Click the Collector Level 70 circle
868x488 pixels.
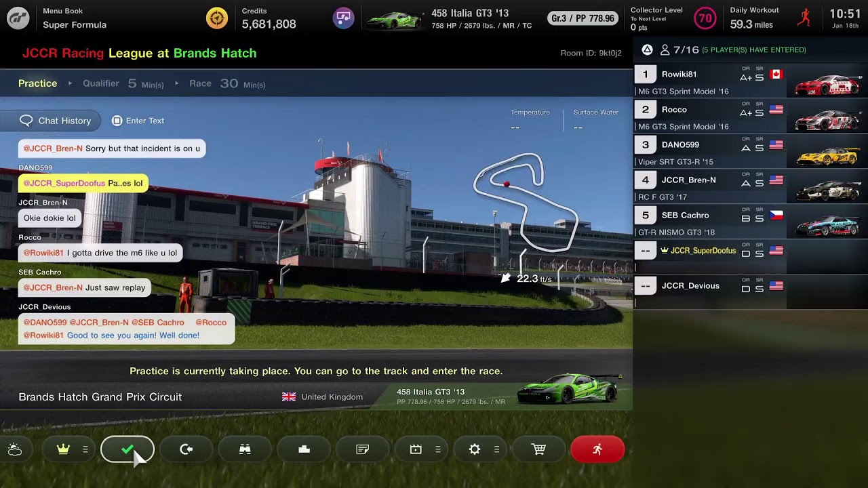point(705,18)
